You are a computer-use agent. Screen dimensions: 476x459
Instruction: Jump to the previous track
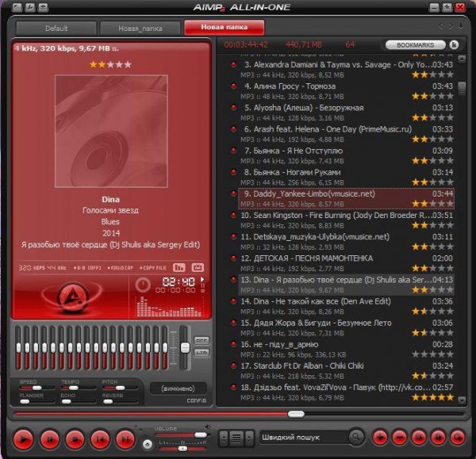100,438
